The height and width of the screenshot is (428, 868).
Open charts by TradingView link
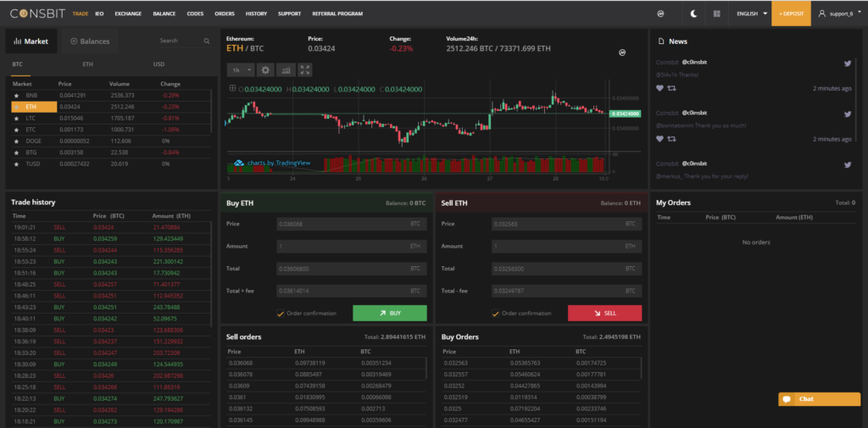click(272, 163)
